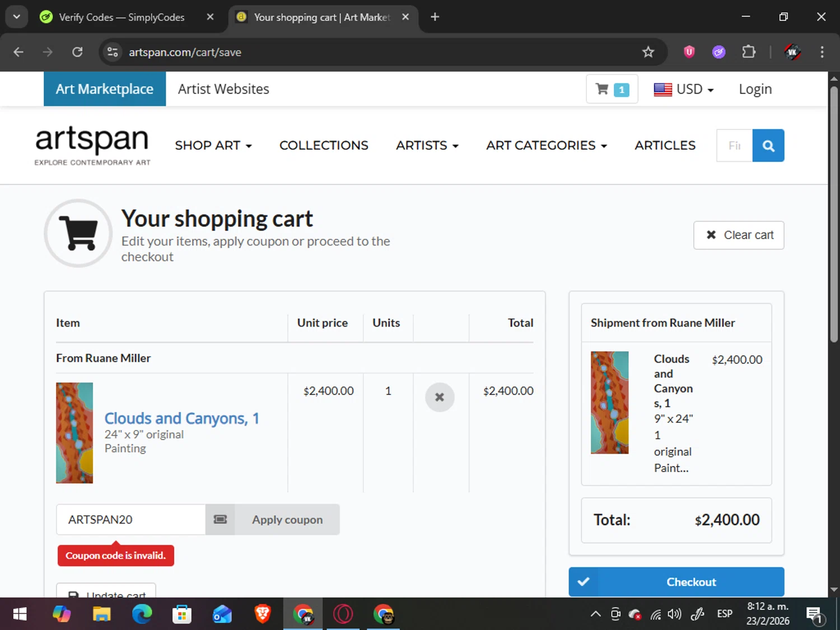Open Microsoft Store from the taskbar

tap(182, 614)
